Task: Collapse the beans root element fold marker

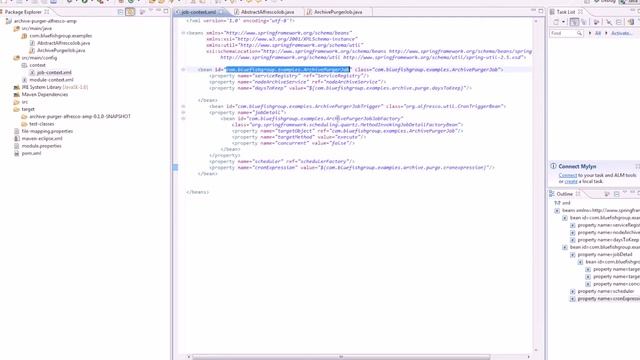Action: coord(183,33)
